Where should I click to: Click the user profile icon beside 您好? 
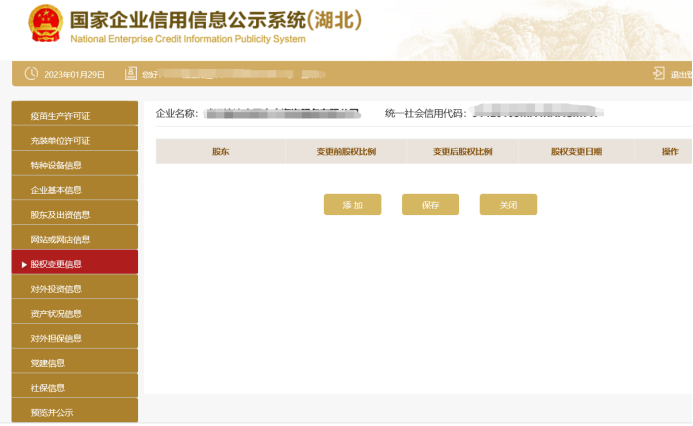[130, 74]
